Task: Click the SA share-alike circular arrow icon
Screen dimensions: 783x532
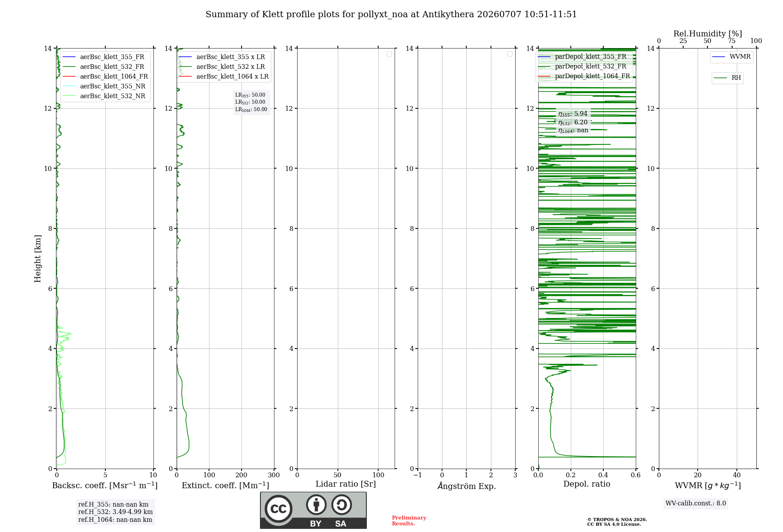Action: coord(341,505)
